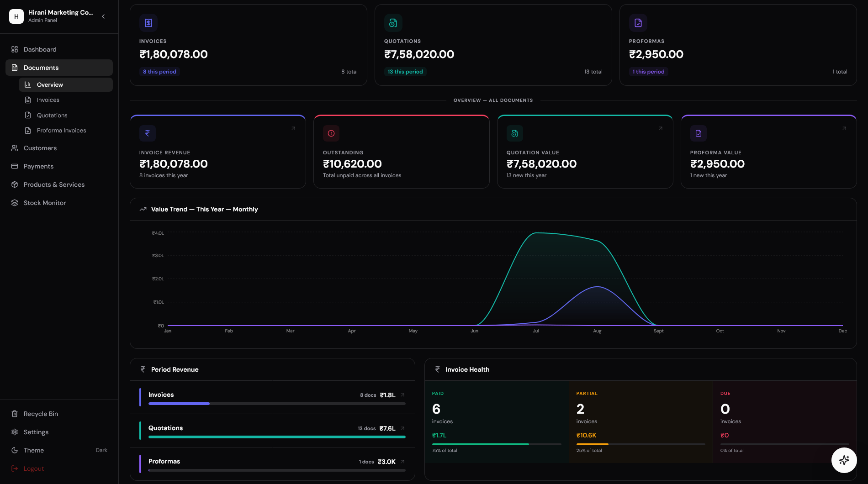Click the Outstanding alert icon

(x=331, y=133)
